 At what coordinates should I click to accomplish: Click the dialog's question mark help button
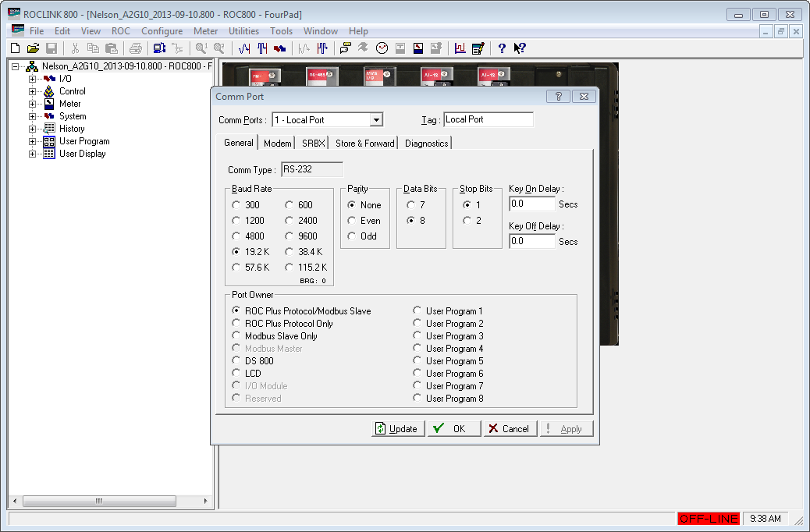pos(559,97)
